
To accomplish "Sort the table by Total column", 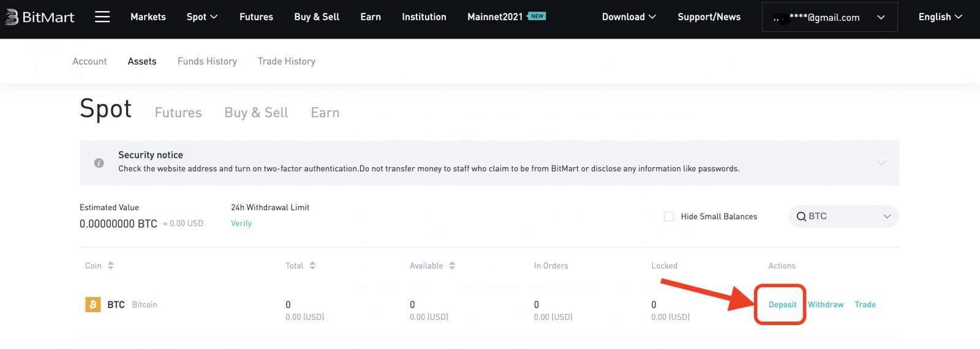I will [x=312, y=266].
